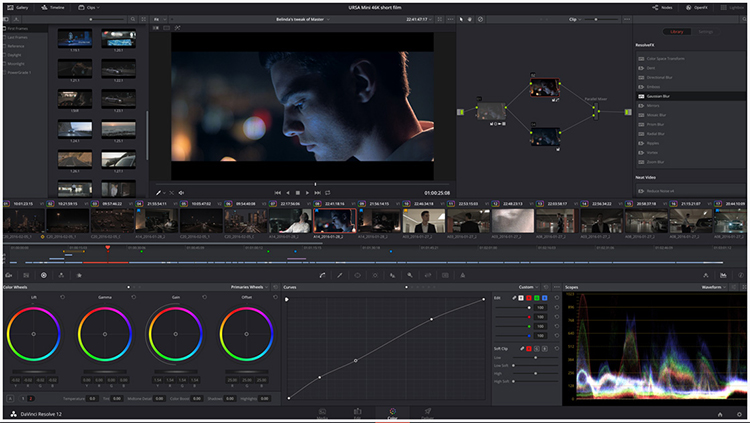Mute viewer audio speaker icon

pyautogui.click(x=181, y=193)
